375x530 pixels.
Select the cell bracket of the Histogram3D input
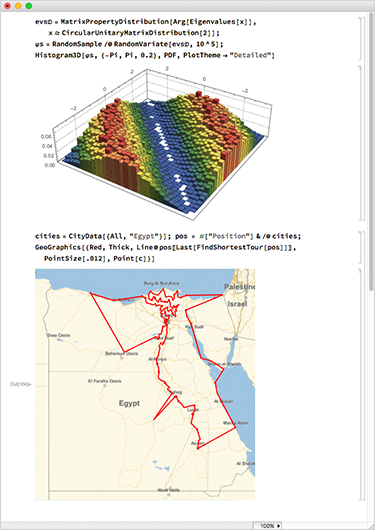[x=361, y=38]
